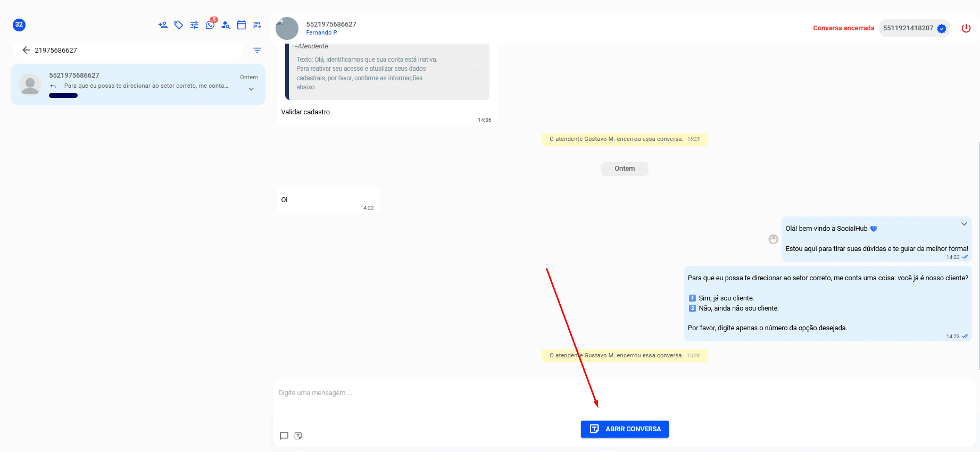980x452 pixels.
Task: Click the 5511921418207 channel chip
Action: 915,28
